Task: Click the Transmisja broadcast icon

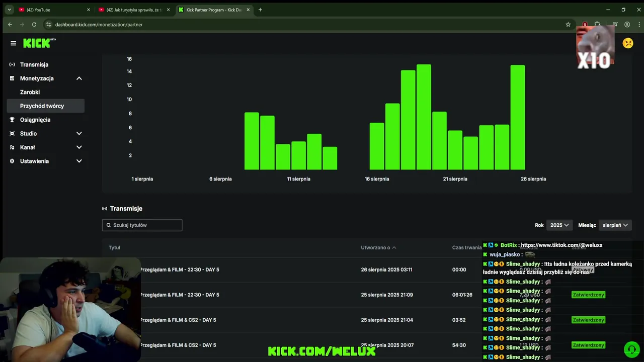Action: 12,65
